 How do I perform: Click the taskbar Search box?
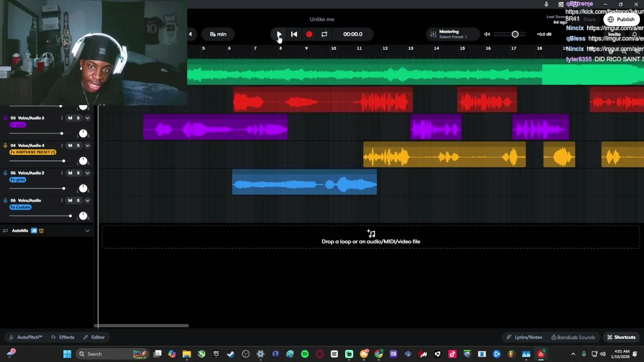tap(113, 354)
